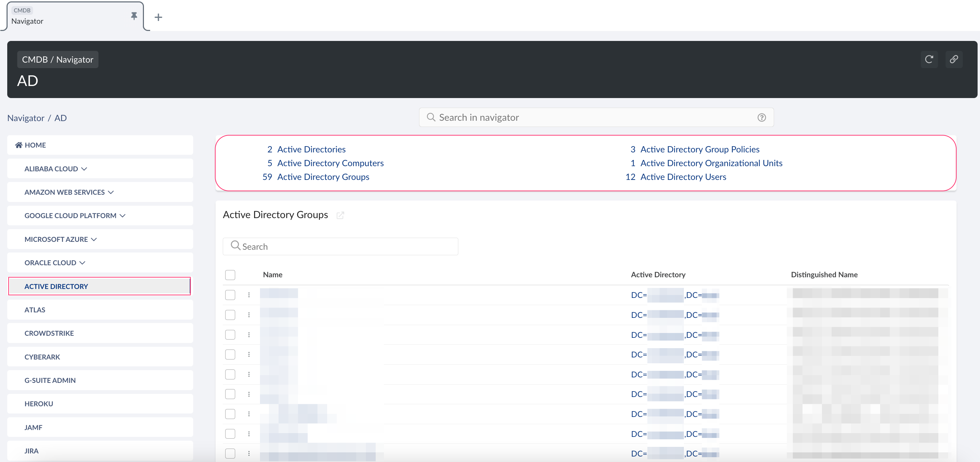Click the CMDB / Navigator header breadcrumb
Image resolution: width=980 pixels, height=462 pixels.
click(58, 59)
